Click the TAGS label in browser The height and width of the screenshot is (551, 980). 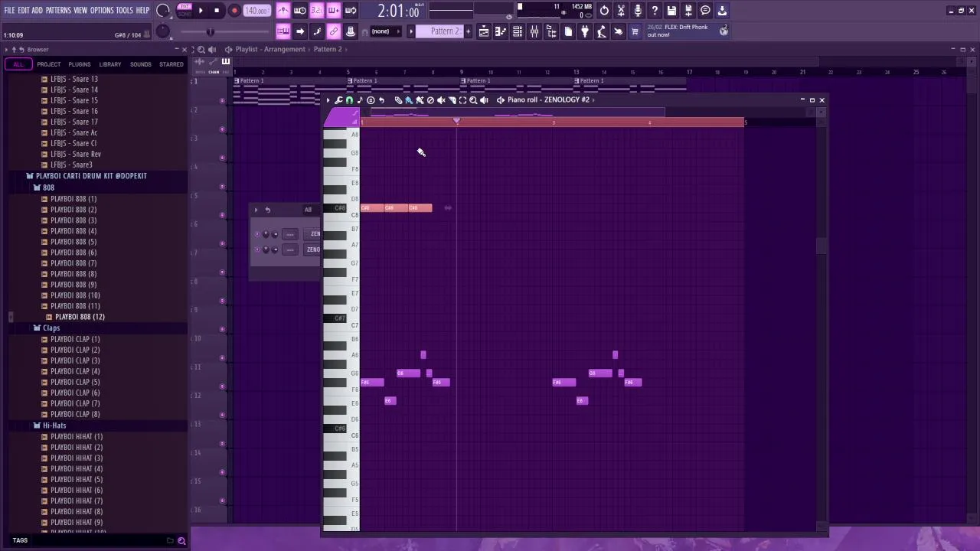tap(20, 541)
